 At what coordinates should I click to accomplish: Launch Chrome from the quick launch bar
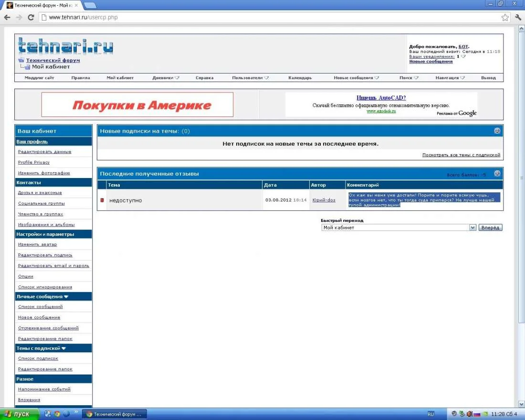coord(57,414)
